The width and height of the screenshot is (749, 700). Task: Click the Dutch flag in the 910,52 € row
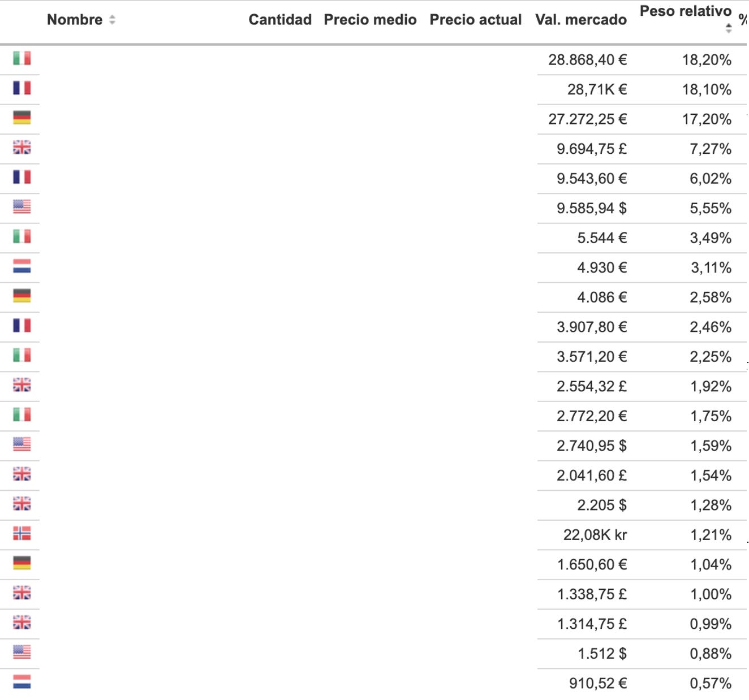22,681
